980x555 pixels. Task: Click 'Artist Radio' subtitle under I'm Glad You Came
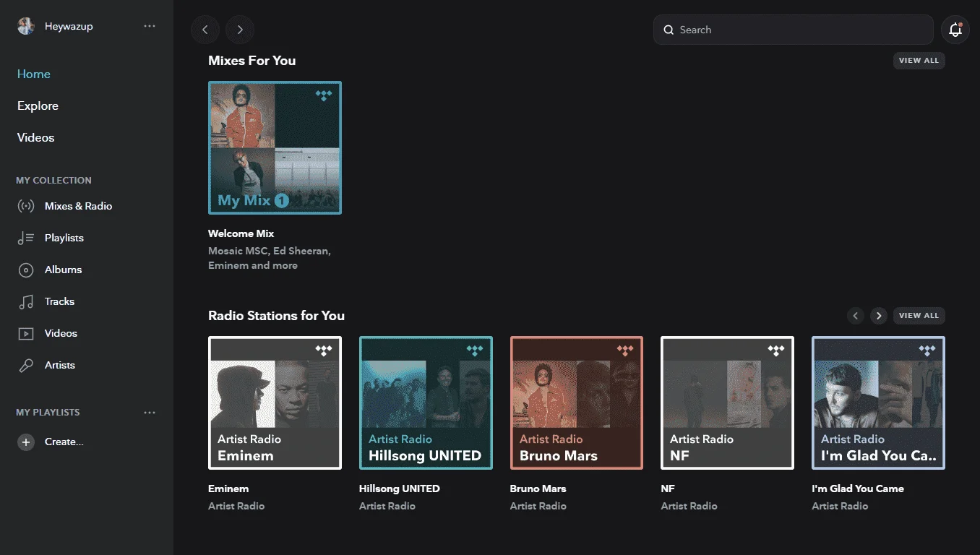point(840,506)
